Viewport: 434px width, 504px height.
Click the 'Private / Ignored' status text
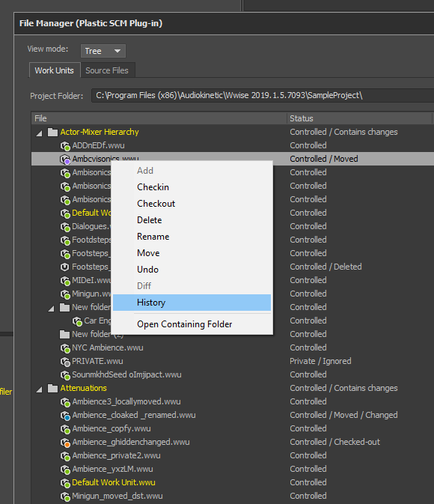point(320,361)
